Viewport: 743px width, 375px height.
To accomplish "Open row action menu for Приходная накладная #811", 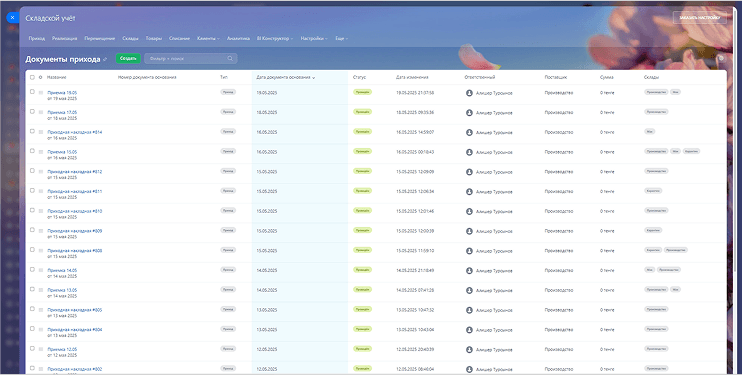I will (x=41, y=191).
